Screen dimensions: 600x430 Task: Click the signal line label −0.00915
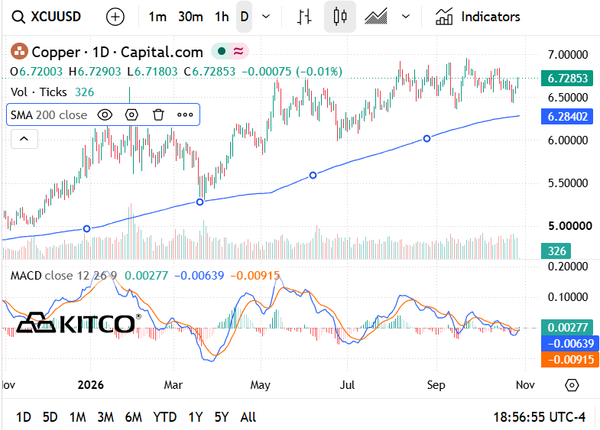[569, 360]
